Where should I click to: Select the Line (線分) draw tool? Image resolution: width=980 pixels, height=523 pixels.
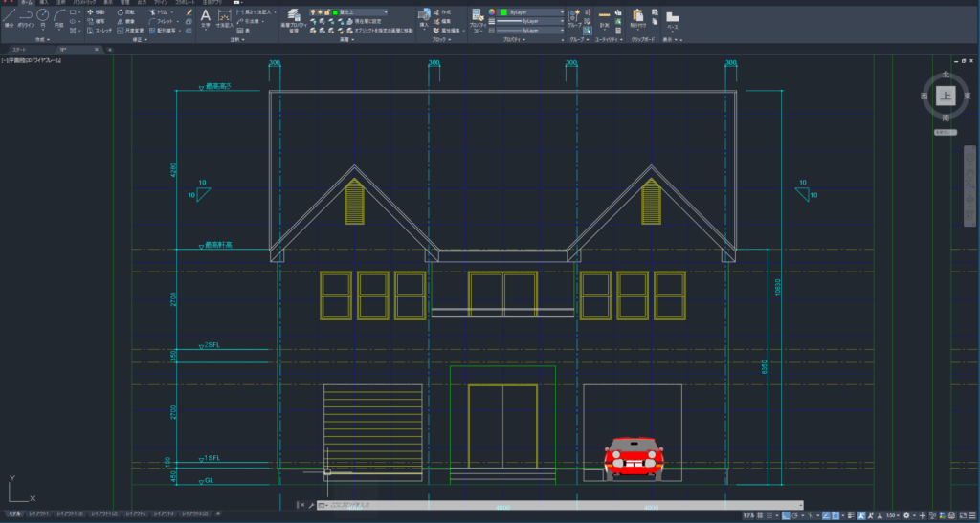point(9,16)
